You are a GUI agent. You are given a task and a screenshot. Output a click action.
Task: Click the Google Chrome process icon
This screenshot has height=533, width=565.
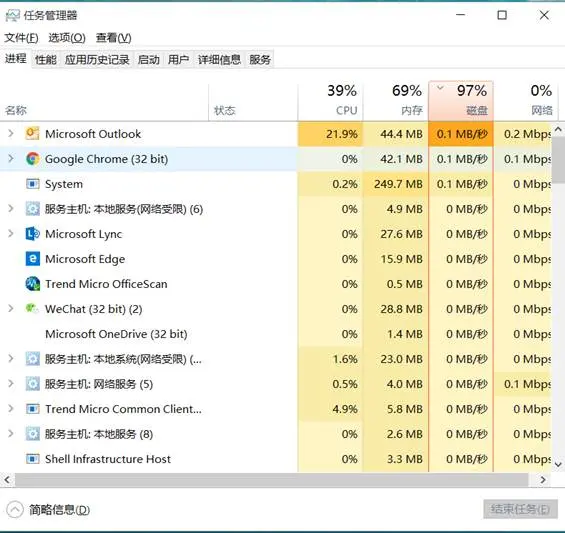[x=32, y=159]
